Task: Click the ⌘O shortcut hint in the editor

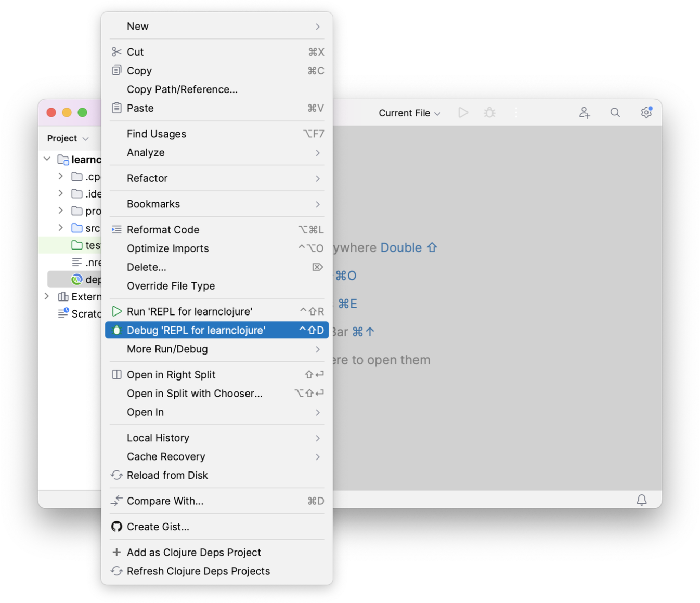Action: pyautogui.click(x=346, y=276)
